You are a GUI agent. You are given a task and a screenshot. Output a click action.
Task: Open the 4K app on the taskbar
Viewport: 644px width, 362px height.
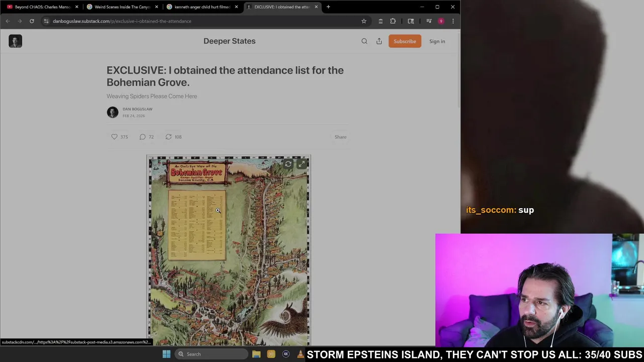pyautogui.click(x=286, y=354)
